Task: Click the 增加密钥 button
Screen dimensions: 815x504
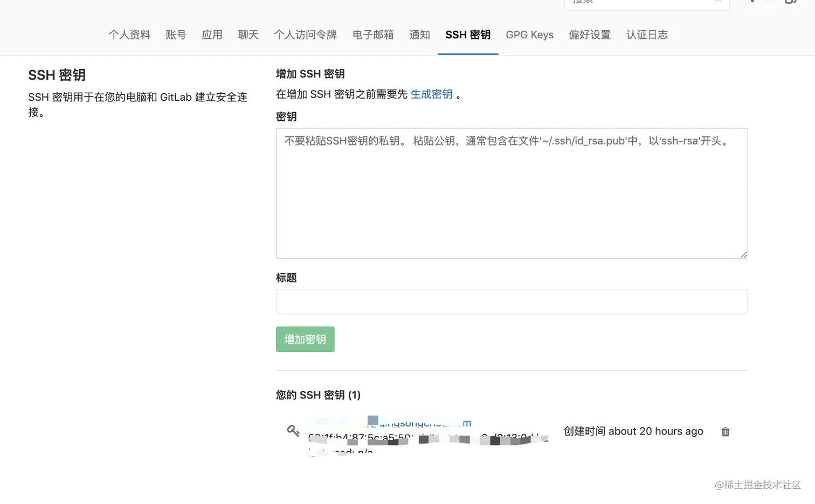Action: [x=305, y=339]
